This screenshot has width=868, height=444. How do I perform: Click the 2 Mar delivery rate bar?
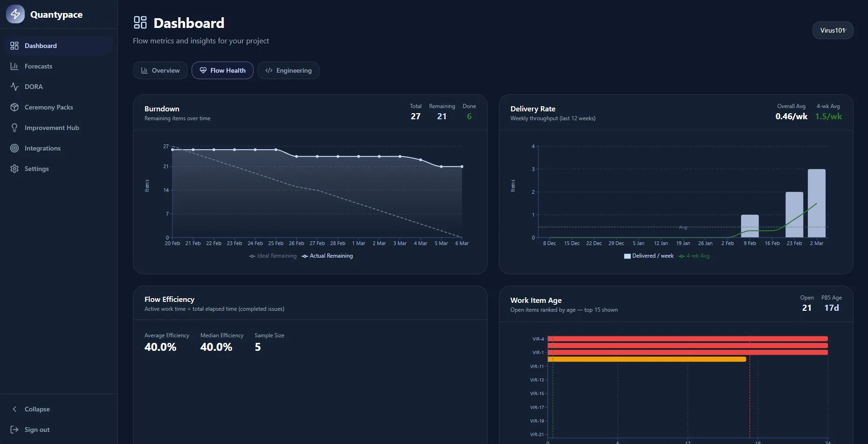[817, 203]
